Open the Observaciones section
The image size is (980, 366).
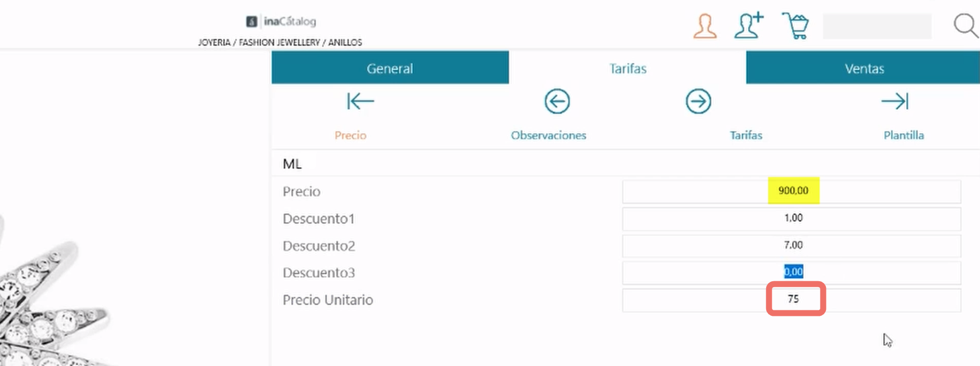pos(548,135)
